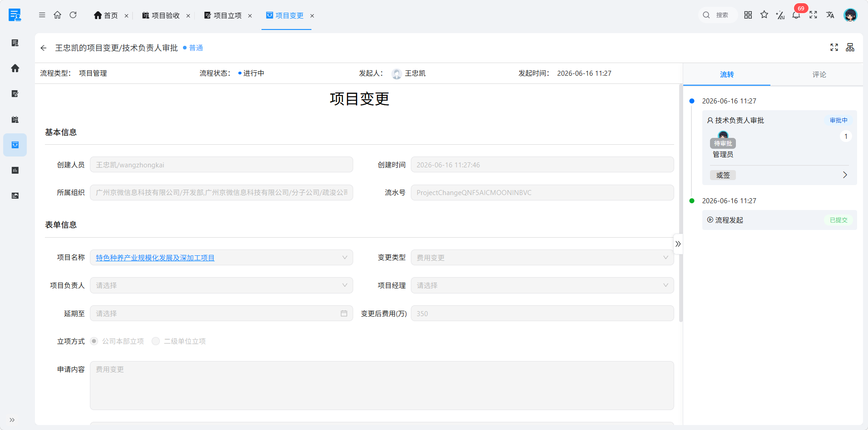Image resolution: width=868 pixels, height=430 pixels.
Task: Expand the 或签 approval details arrow
Action: click(x=845, y=175)
